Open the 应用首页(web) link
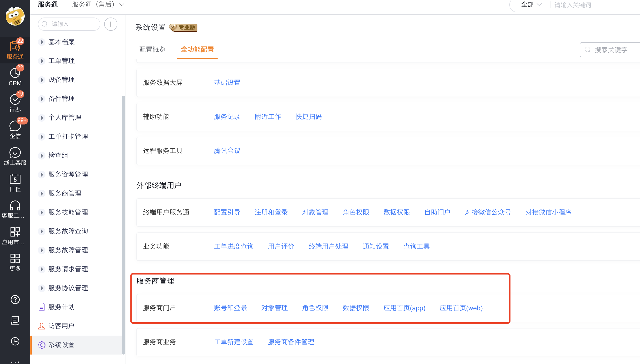640x364 pixels. tap(461, 308)
